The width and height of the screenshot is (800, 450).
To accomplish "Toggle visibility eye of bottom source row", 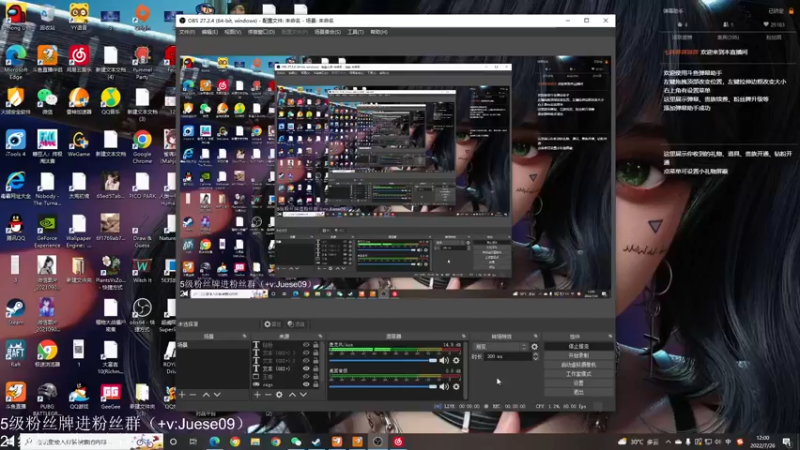I will point(306,384).
